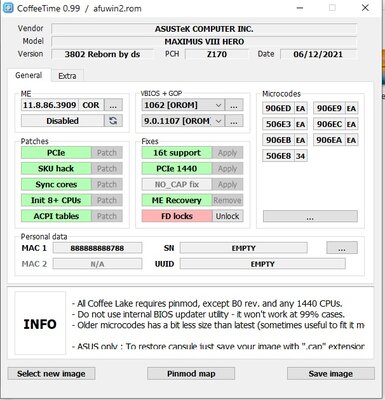Save image to file
The width and height of the screenshot is (385, 400).
pyautogui.click(x=331, y=374)
